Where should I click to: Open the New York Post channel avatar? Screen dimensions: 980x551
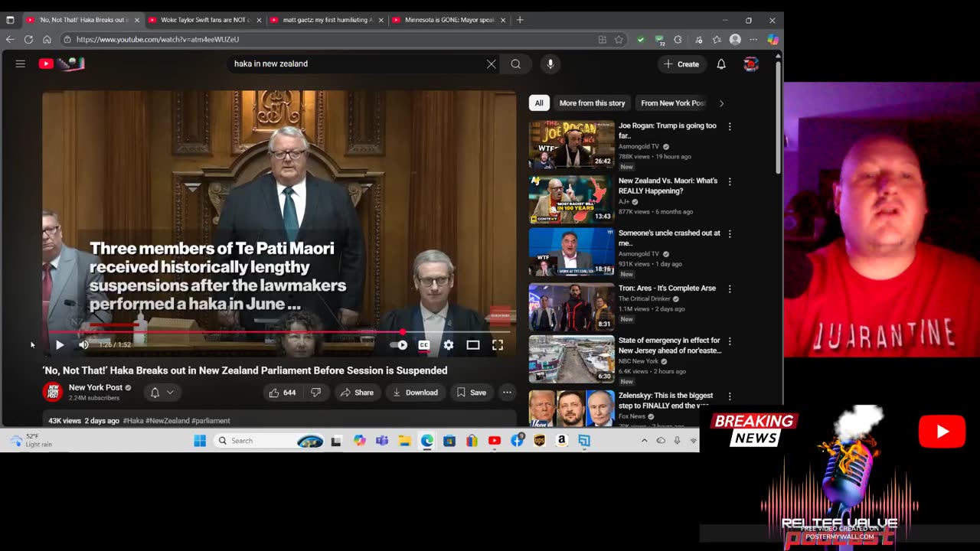(x=53, y=393)
